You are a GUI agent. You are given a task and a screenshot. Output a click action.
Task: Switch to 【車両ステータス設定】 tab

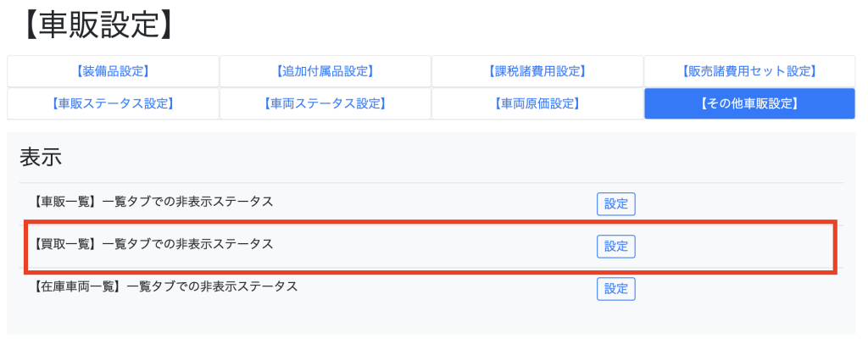(x=325, y=103)
